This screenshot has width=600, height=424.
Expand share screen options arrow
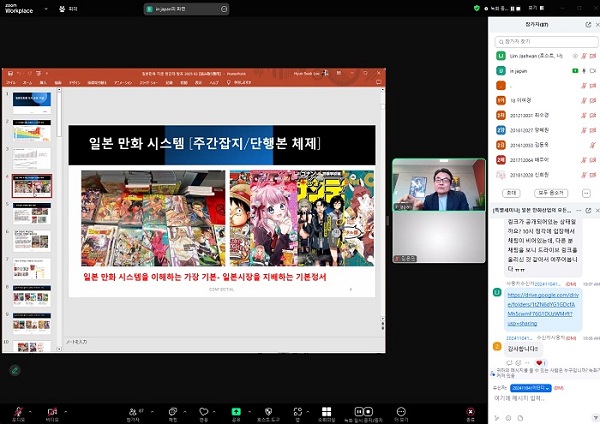click(x=249, y=412)
